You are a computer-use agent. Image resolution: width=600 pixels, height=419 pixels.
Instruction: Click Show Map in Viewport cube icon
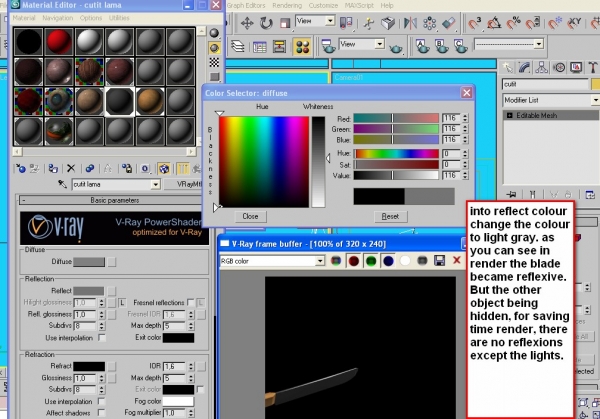point(164,168)
